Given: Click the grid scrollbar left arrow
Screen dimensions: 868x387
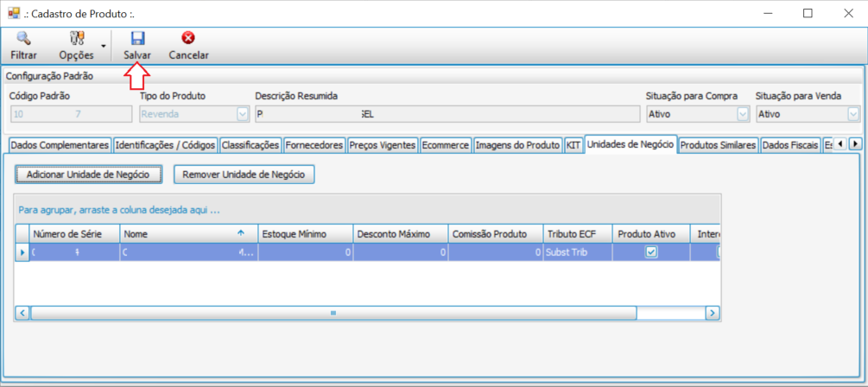Looking at the screenshot, I should [22, 313].
